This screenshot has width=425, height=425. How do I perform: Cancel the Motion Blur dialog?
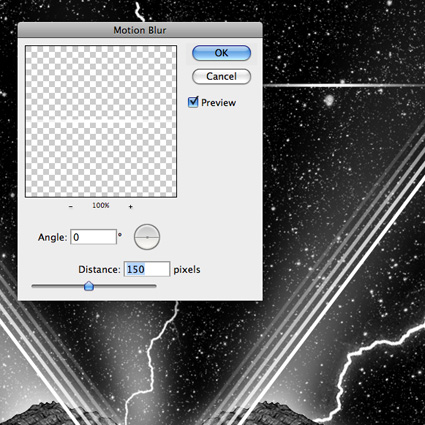point(221,76)
